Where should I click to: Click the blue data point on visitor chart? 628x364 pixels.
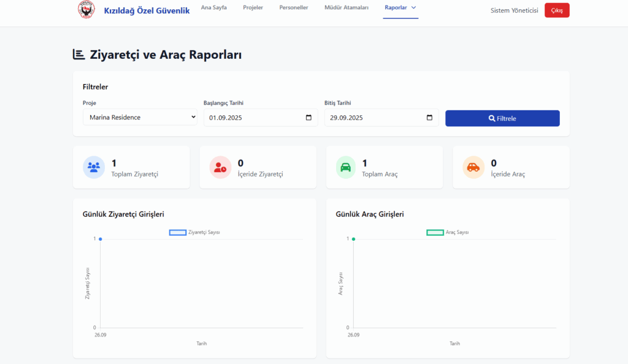point(101,239)
